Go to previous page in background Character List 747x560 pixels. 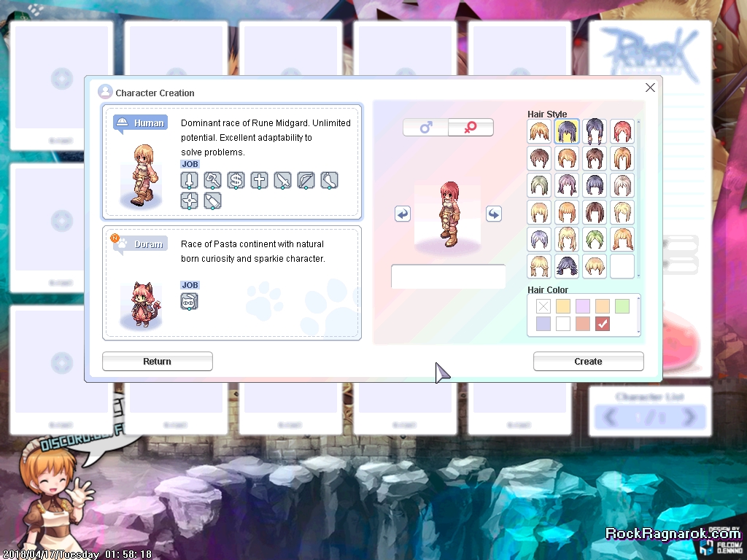(611, 417)
